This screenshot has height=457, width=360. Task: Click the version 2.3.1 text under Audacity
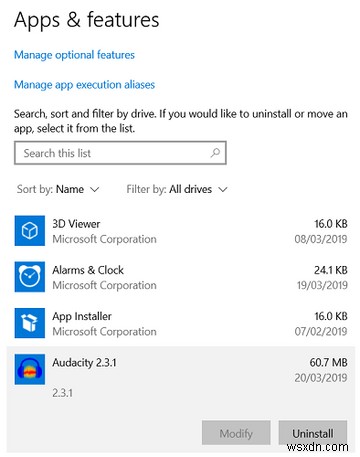click(62, 393)
